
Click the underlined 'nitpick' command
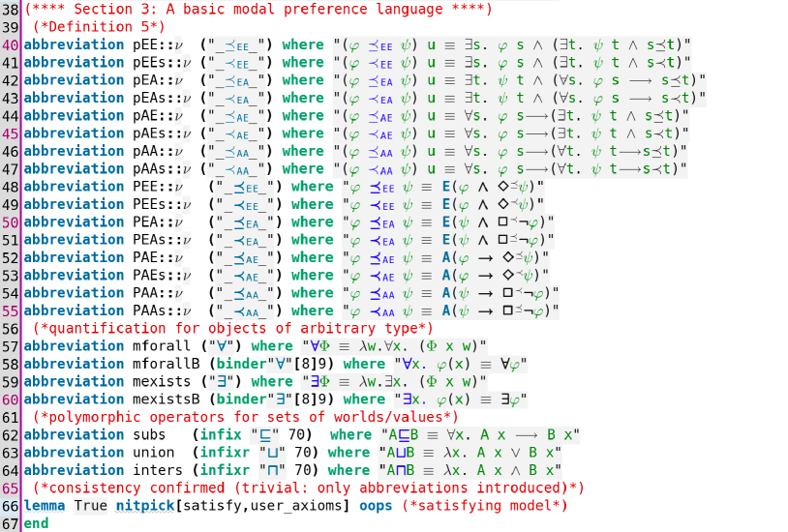pyautogui.click(x=145, y=505)
